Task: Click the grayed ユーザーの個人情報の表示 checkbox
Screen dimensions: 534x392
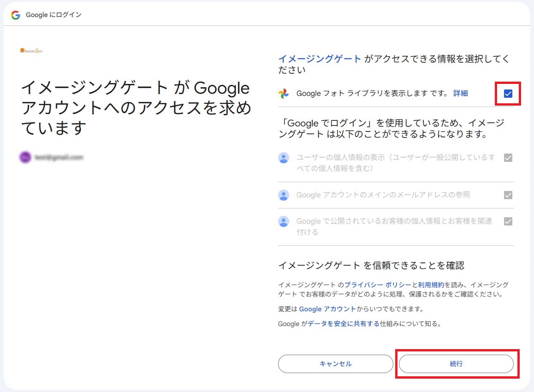Action: (x=508, y=158)
